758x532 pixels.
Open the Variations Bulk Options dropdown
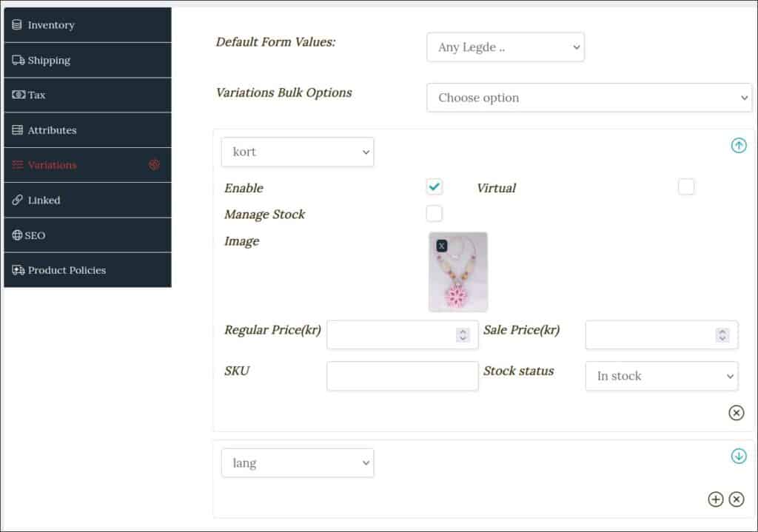pyautogui.click(x=589, y=98)
